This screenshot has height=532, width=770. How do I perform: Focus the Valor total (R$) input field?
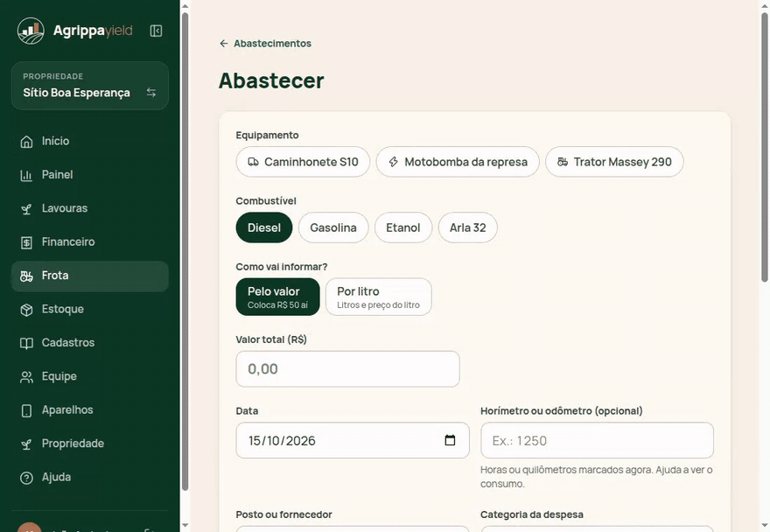click(347, 369)
